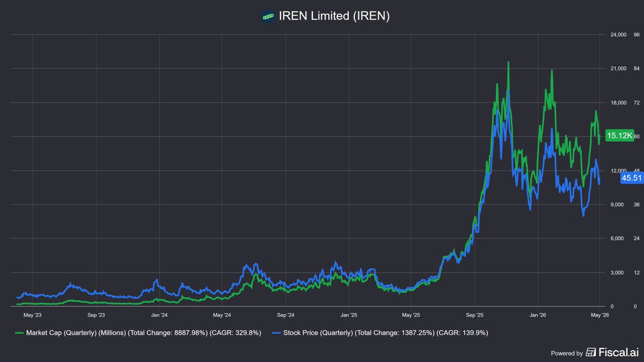Click the Sep '25 x-axis label
This screenshot has height=362, width=644.
pyautogui.click(x=475, y=315)
